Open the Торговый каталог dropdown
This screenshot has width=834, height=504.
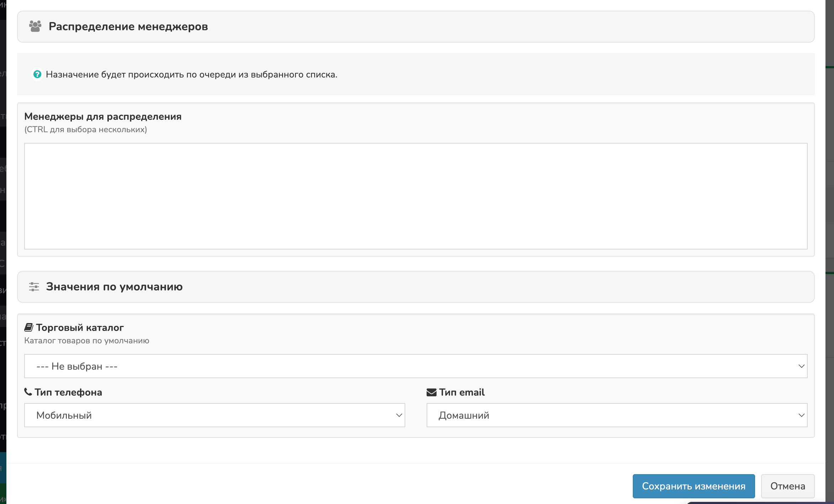(x=415, y=366)
